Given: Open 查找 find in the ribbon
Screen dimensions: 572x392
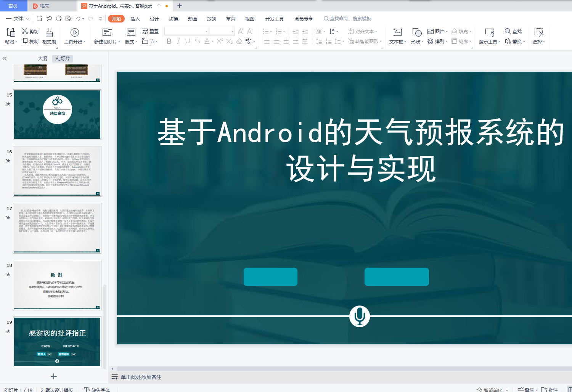Looking at the screenshot, I should pos(513,31).
